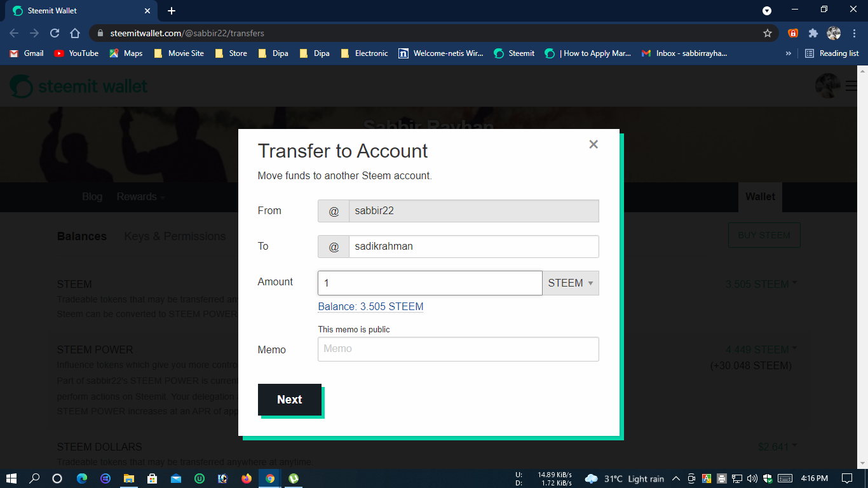Expand the Rewards dropdown menu
868x488 pixels.
click(x=140, y=197)
